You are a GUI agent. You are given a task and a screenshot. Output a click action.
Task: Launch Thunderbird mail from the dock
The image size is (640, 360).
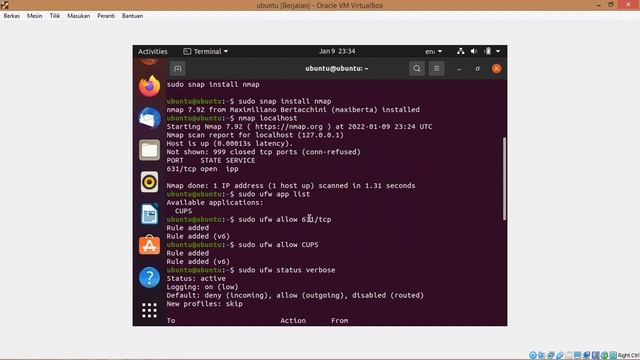(149, 118)
